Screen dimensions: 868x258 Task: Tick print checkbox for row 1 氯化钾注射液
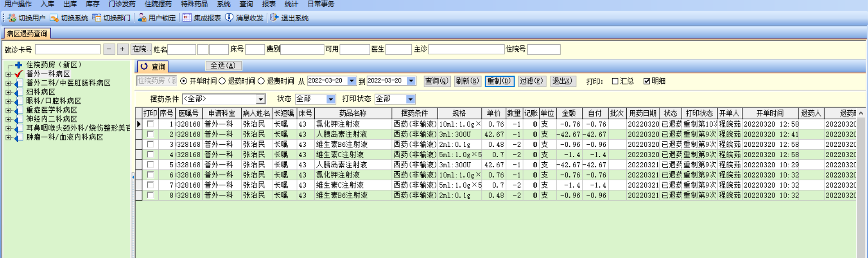click(150, 124)
